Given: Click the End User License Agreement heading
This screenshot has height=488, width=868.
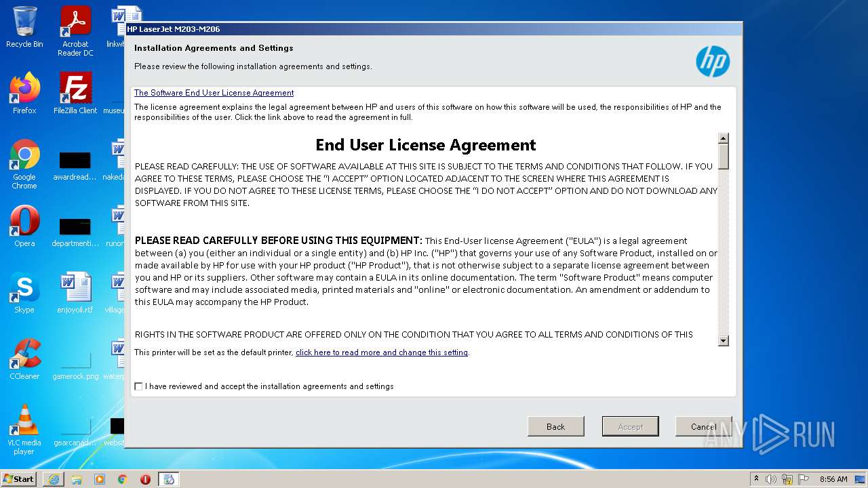Looking at the screenshot, I should tap(426, 145).
